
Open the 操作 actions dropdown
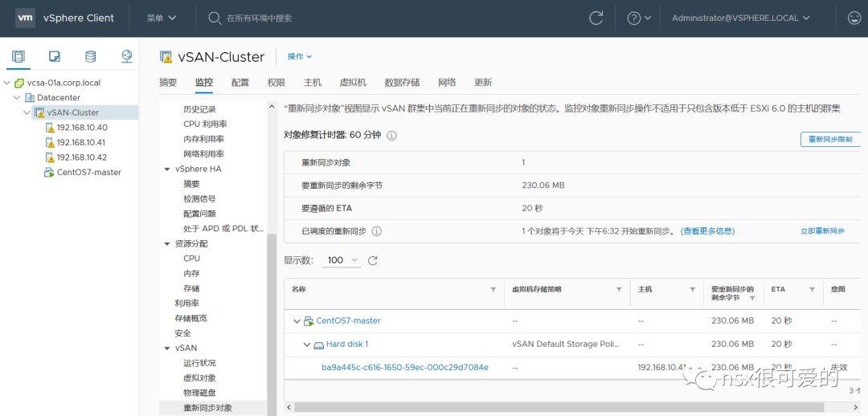tap(300, 56)
